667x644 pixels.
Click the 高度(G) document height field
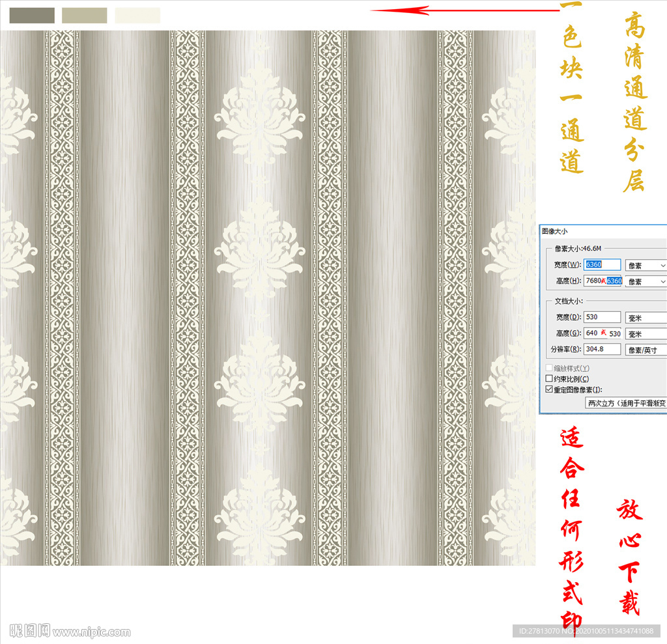(x=603, y=333)
